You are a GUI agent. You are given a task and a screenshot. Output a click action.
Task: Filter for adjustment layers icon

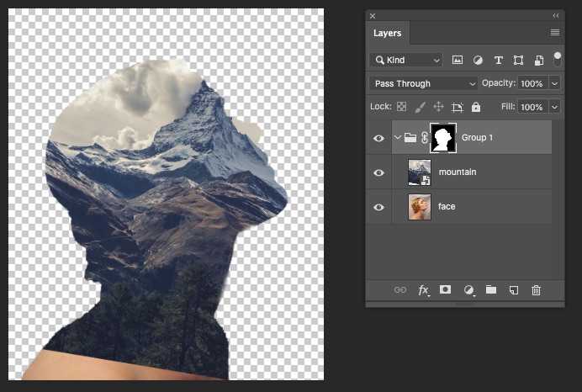click(x=478, y=61)
